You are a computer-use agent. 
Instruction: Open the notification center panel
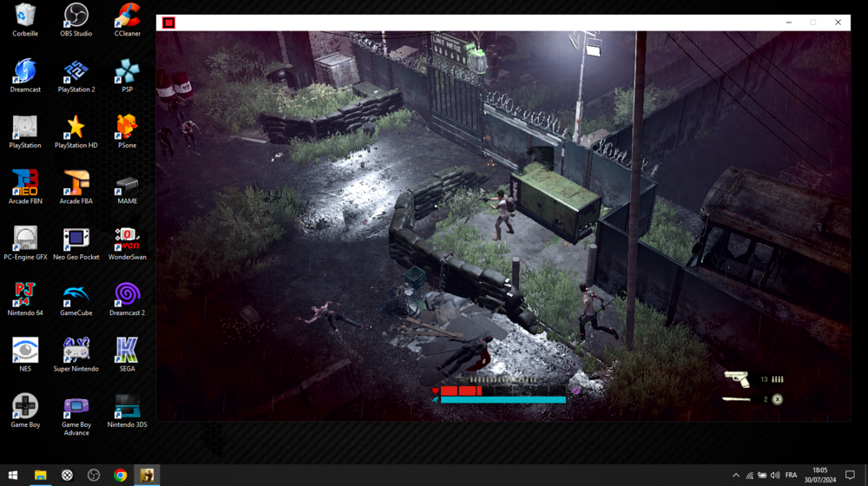click(850, 475)
